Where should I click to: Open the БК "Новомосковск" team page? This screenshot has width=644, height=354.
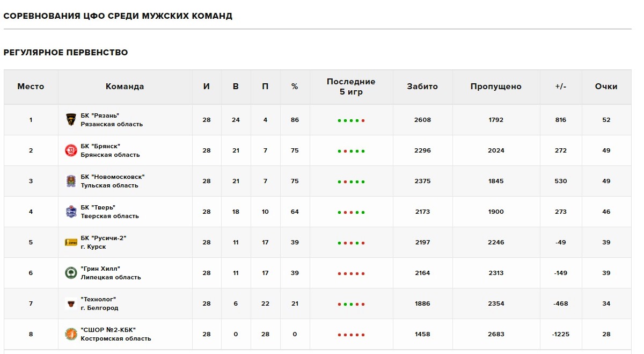[x=113, y=177]
